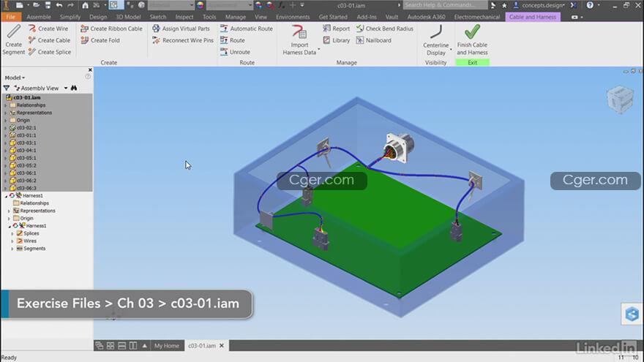Choose the Create Splice tool
The height and width of the screenshot is (362, 644).
pos(50,52)
